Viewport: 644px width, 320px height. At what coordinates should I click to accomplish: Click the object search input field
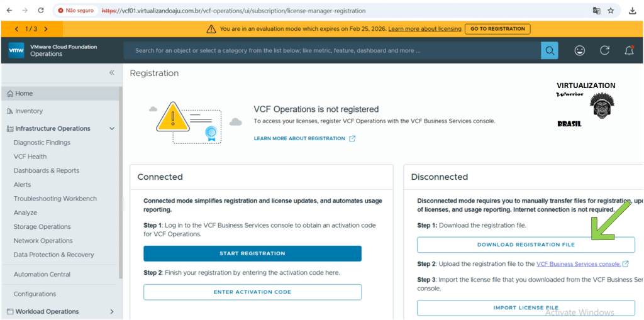click(x=332, y=51)
